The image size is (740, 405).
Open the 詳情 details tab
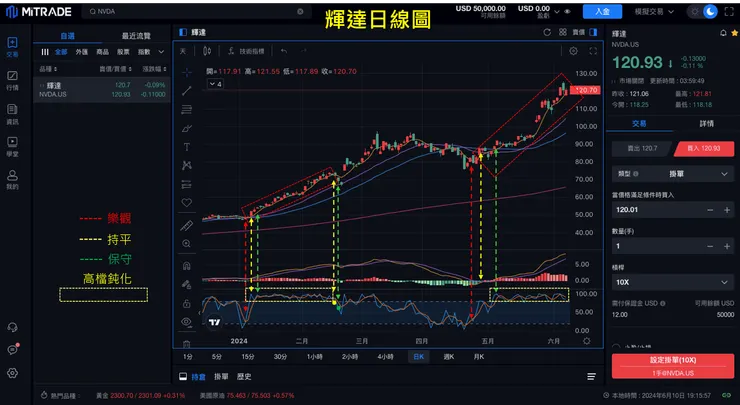(706, 124)
